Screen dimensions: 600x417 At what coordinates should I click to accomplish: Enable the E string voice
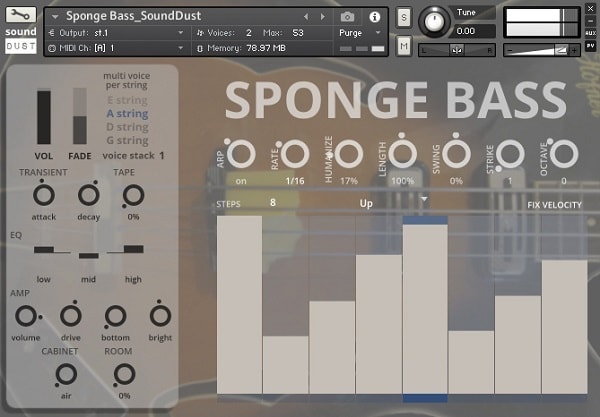pyautogui.click(x=127, y=100)
